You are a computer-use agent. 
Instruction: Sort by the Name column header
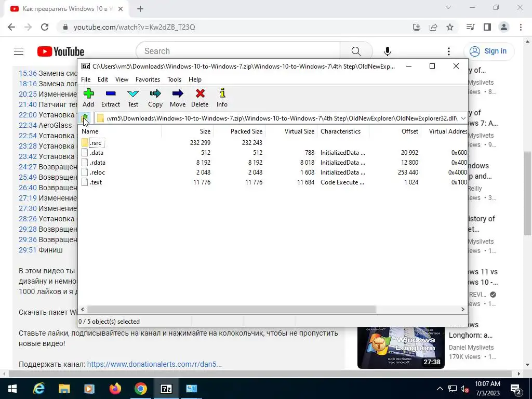coord(121,131)
